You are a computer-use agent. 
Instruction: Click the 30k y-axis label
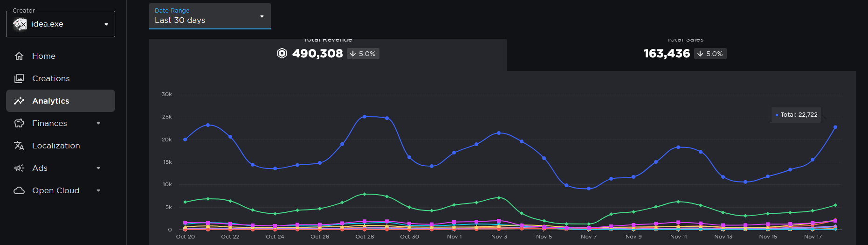click(166, 94)
